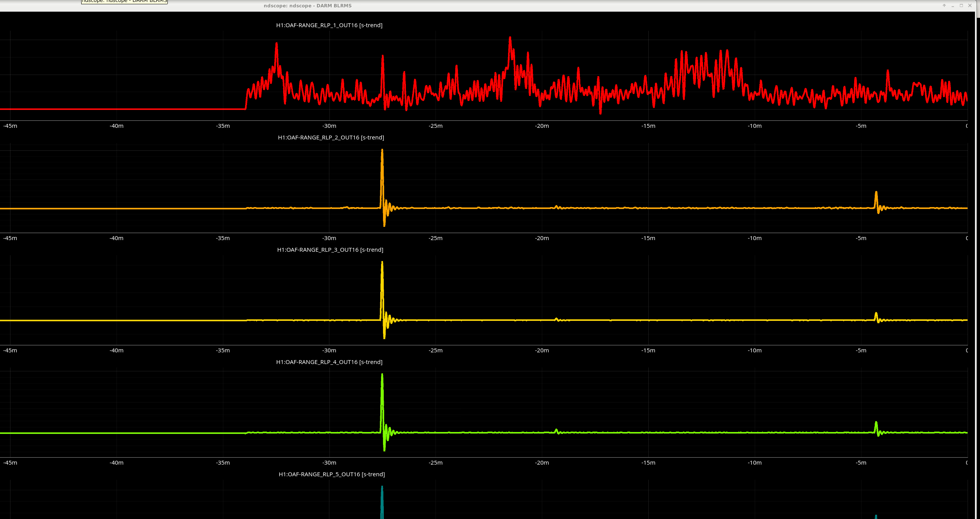Click the tallest red peak in RLP_1 trace
Viewport: 980px width, 519px height.
tap(510, 38)
